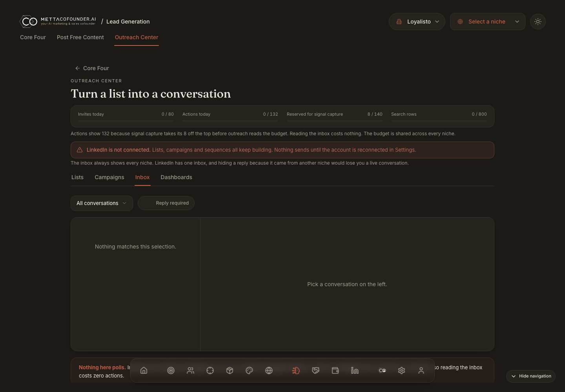
Task: Select the Outreach Center tab
Action: click(137, 37)
